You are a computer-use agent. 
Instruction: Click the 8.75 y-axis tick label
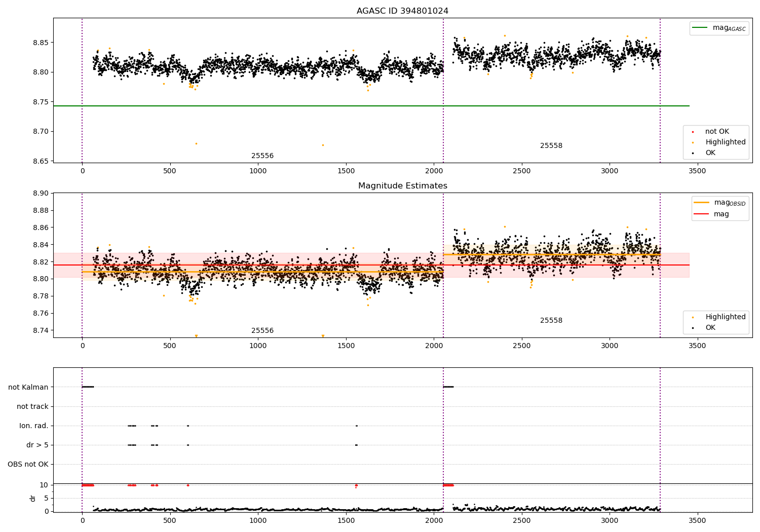coord(41,102)
